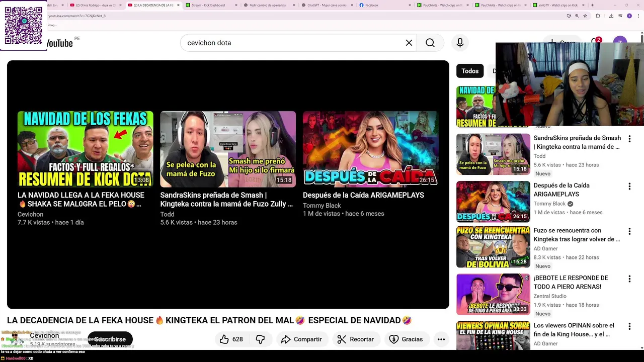Viewport: 644px width, 362px height.
Task: Open options for Los viewers OPINAN video
Action: pyautogui.click(x=629, y=326)
